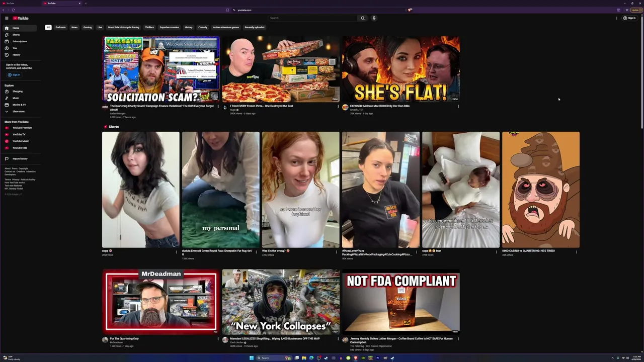Click the sidebar Sign in button
The width and height of the screenshot is (644, 362).
click(14, 75)
